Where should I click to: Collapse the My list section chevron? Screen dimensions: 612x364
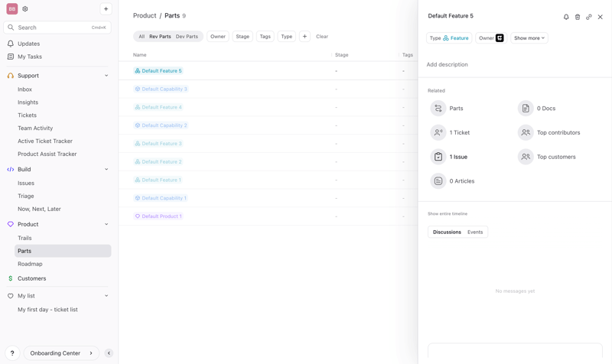[106, 296]
